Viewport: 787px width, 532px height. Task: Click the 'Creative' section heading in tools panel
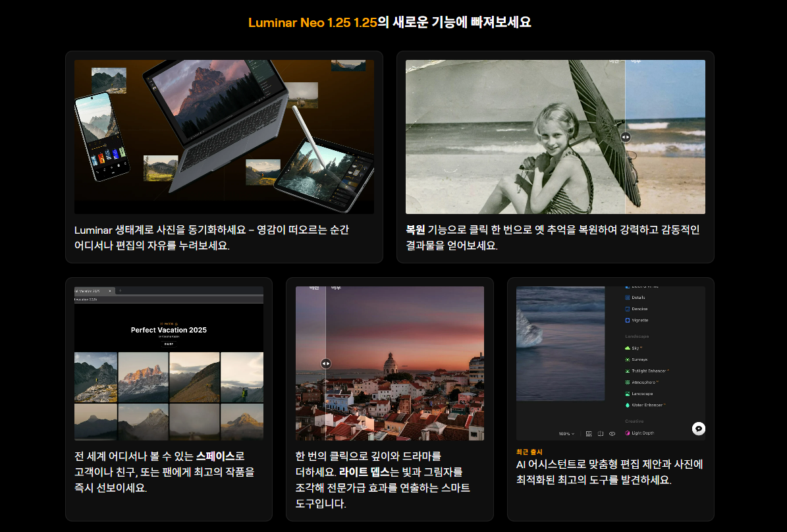pyautogui.click(x=634, y=421)
